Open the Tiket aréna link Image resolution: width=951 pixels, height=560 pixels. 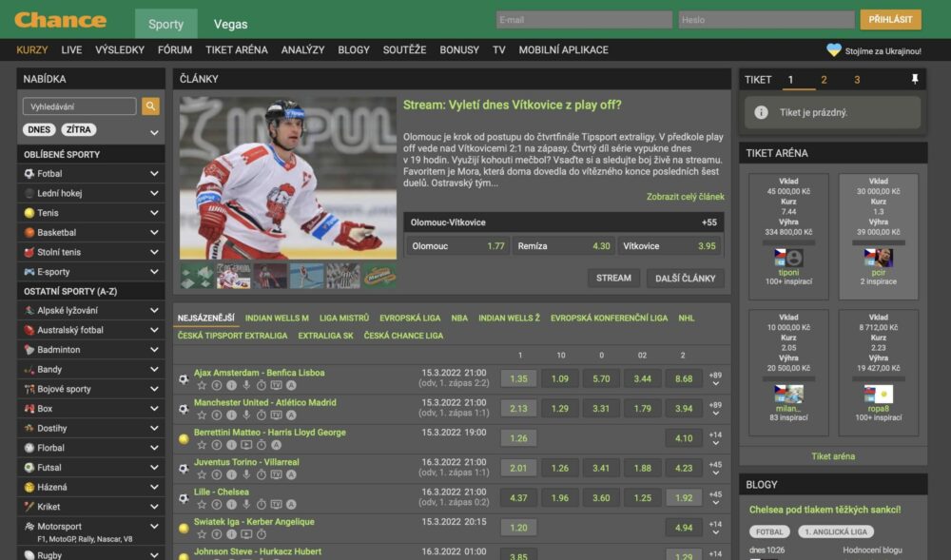pos(833,456)
